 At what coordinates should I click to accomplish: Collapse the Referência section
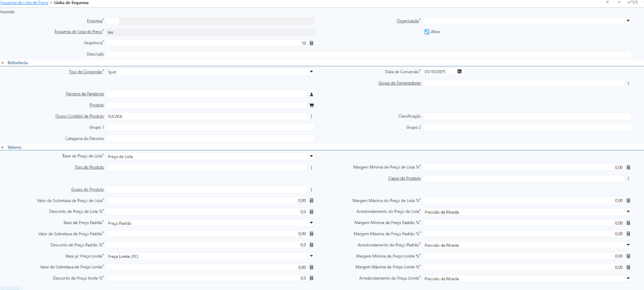click(3, 63)
